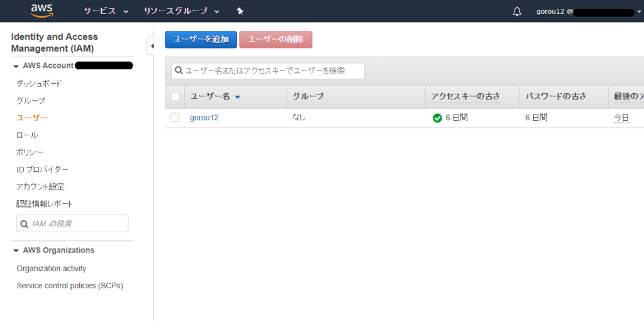
Task: Collapse the side navigation panel arrow
Action: [x=152, y=45]
